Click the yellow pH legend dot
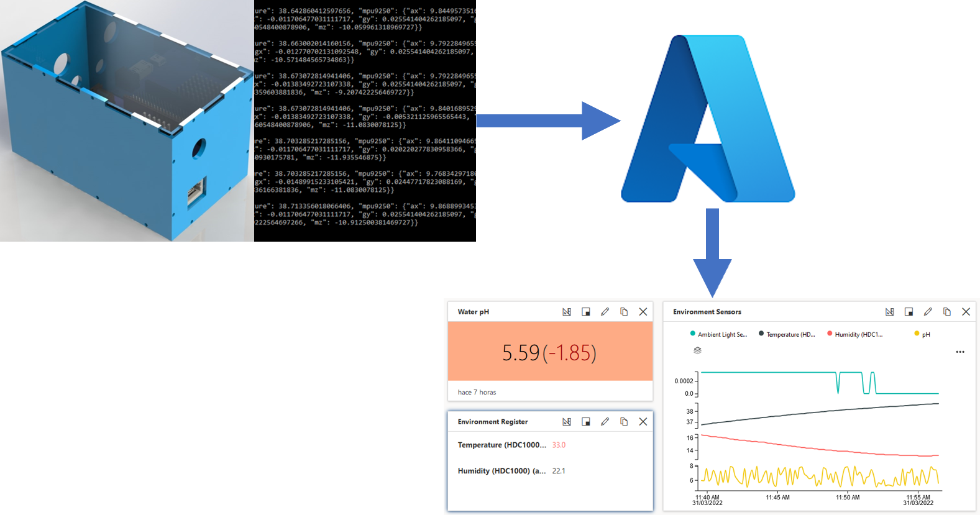 pyautogui.click(x=917, y=334)
